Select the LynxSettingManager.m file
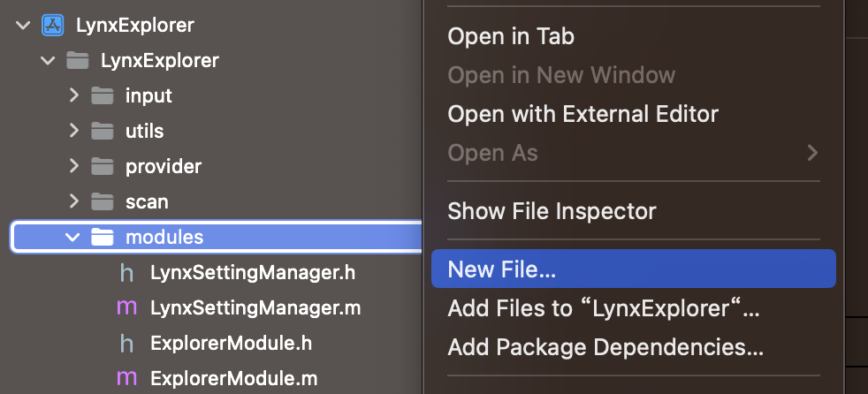Image resolution: width=868 pixels, height=394 pixels. [x=255, y=308]
